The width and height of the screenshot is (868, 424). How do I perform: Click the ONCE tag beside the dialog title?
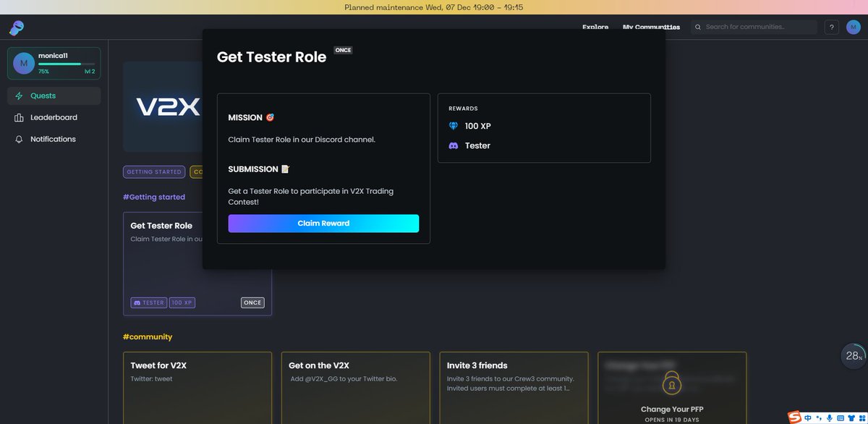(x=343, y=50)
